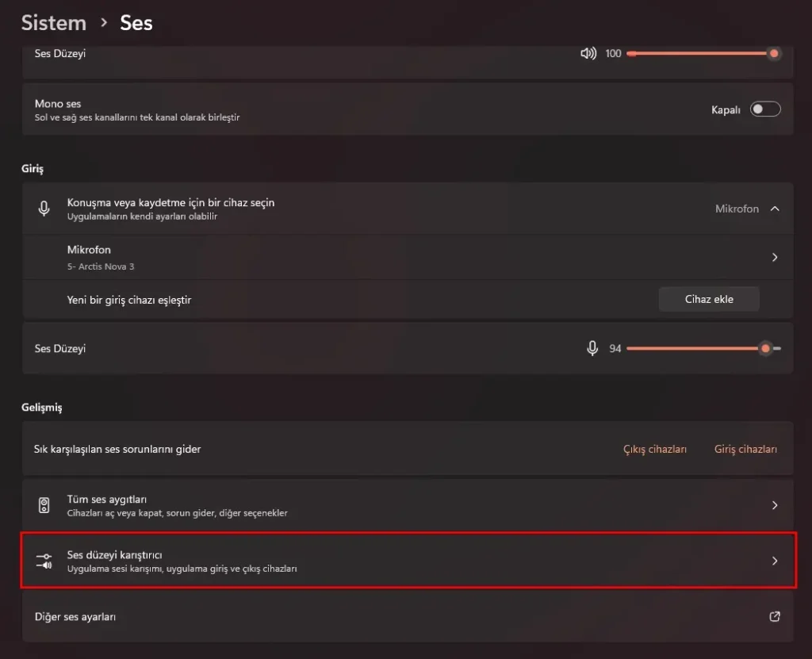Click the output Ses Düzeyi slider track
The height and width of the screenshot is (659, 812).
coord(698,54)
